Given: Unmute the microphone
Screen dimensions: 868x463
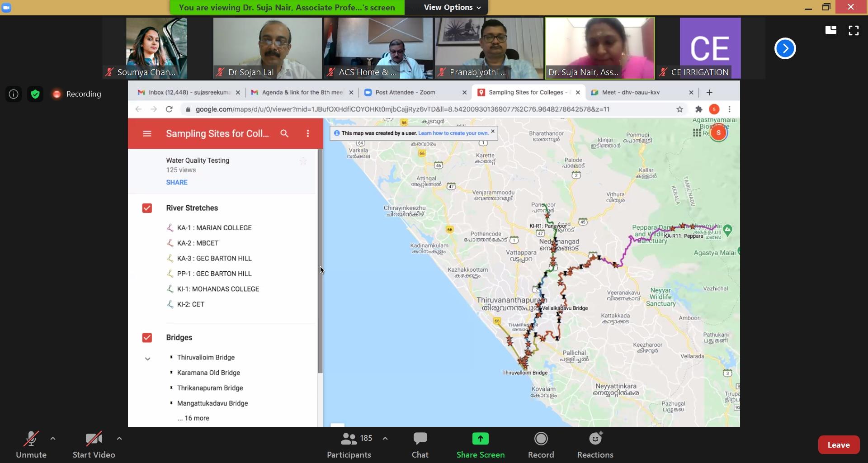Looking at the screenshot, I should tap(31, 445).
